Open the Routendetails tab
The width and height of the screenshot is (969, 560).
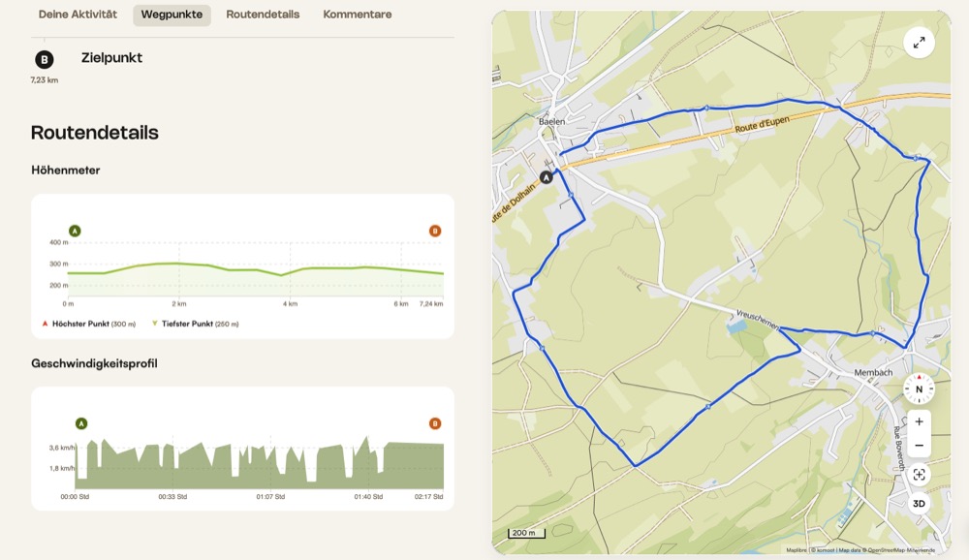pyautogui.click(x=263, y=15)
